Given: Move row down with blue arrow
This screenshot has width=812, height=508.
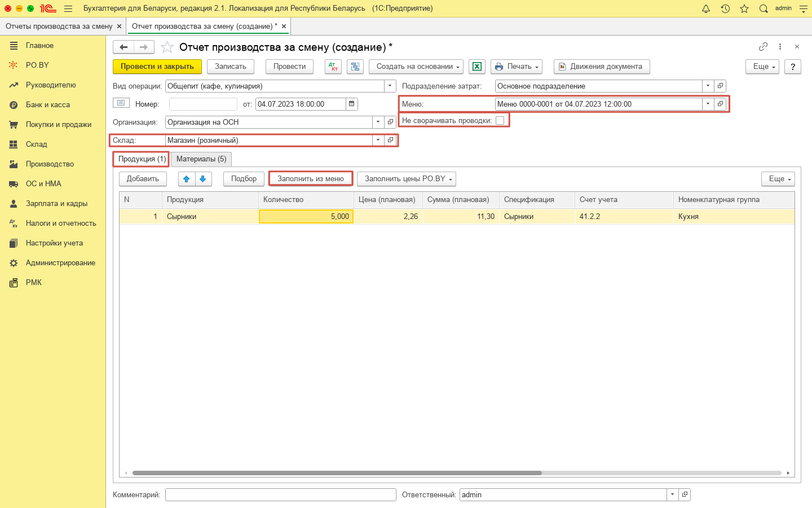Looking at the screenshot, I should click(203, 179).
